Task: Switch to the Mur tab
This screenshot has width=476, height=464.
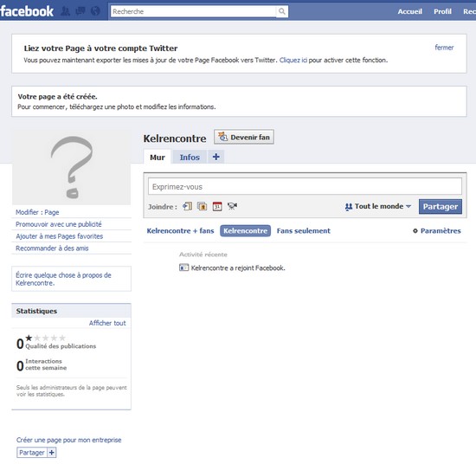Action: [158, 157]
